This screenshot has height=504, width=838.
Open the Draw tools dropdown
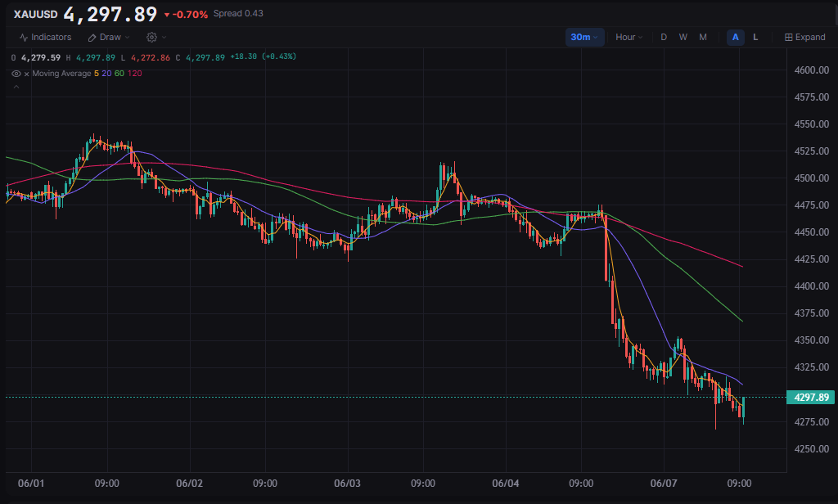[x=109, y=38]
